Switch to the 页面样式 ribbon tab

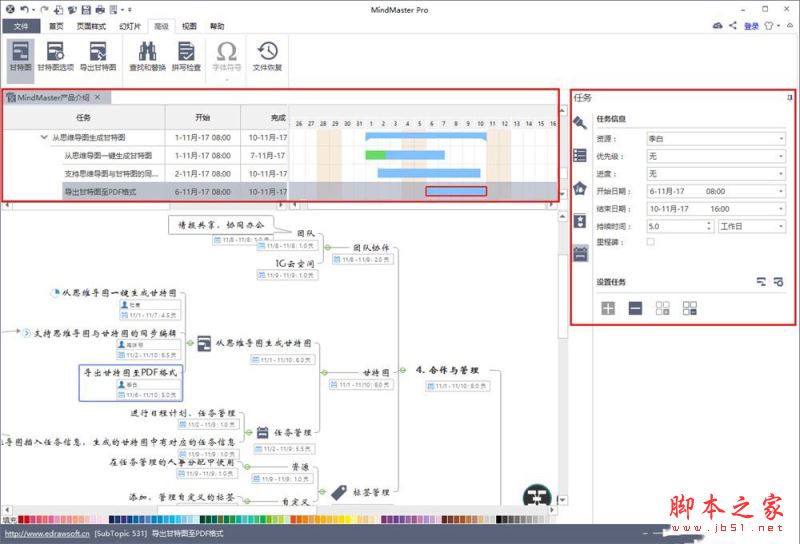[91, 26]
